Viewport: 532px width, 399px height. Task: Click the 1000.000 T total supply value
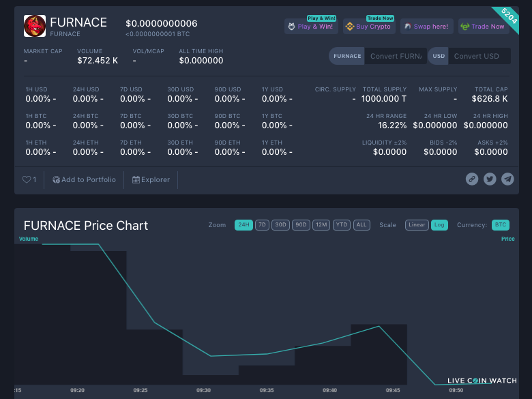(x=384, y=99)
